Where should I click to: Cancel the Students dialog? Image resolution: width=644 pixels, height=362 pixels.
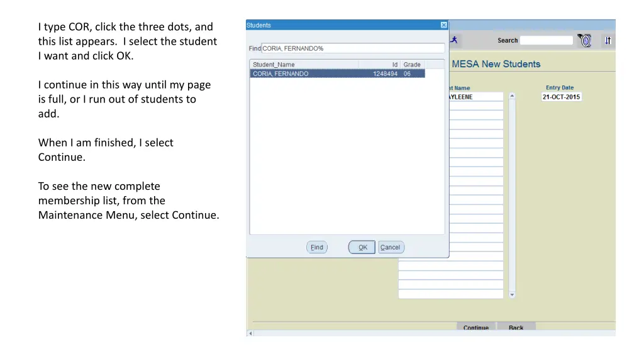(390, 247)
